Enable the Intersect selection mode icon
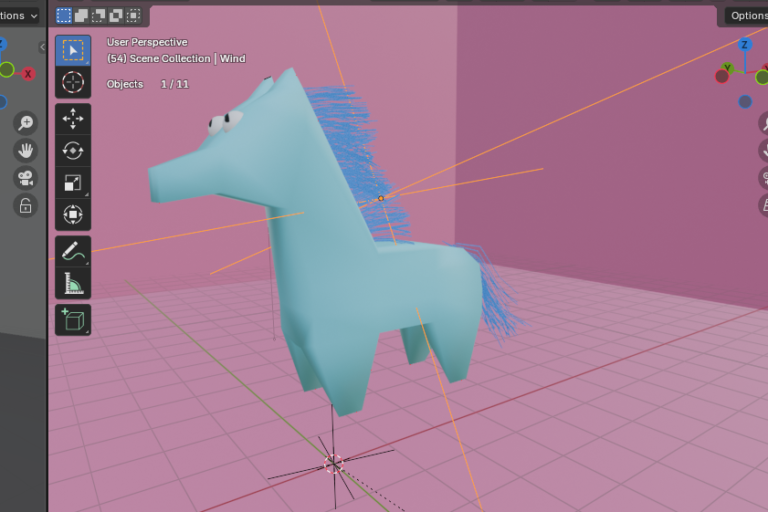This screenshot has height=512, width=768. coord(133,16)
